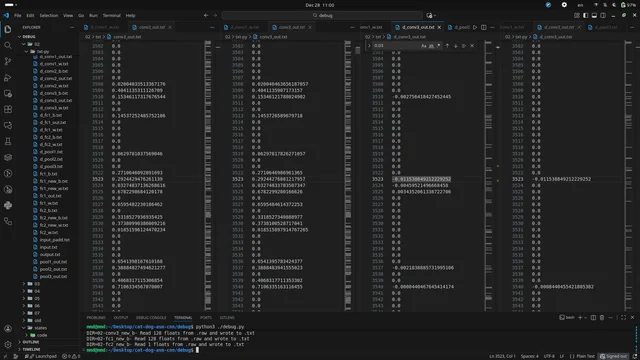Open the Python extension icon in activity bar
This screenshot has width=640, height=360.
(8, 205)
